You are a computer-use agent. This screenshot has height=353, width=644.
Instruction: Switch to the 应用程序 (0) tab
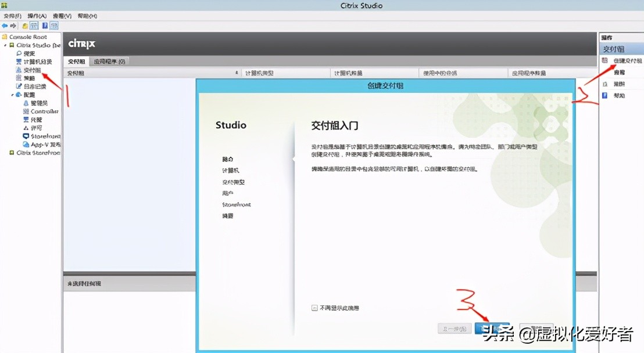[x=109, y=62]
